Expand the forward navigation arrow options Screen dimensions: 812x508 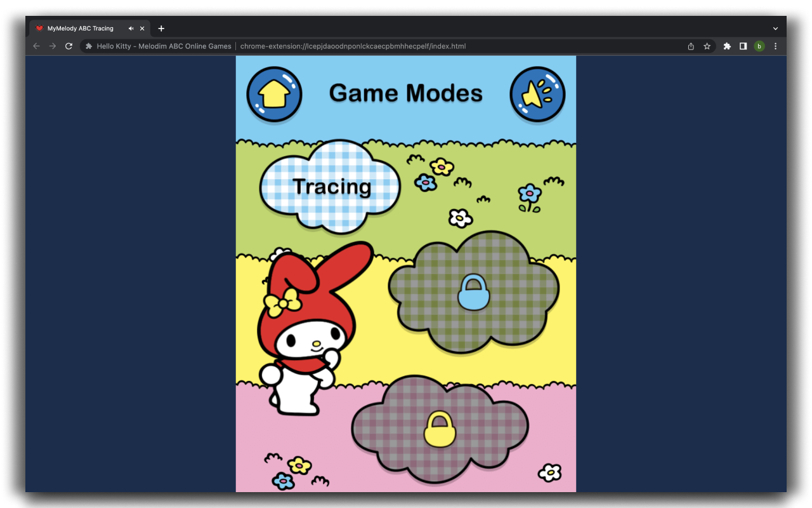tap(53, 46)
